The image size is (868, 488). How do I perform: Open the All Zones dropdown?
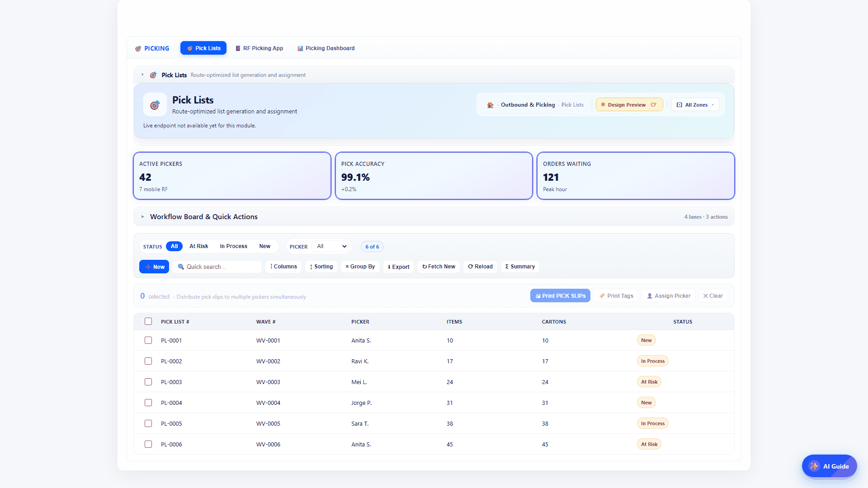pos(695,105)
